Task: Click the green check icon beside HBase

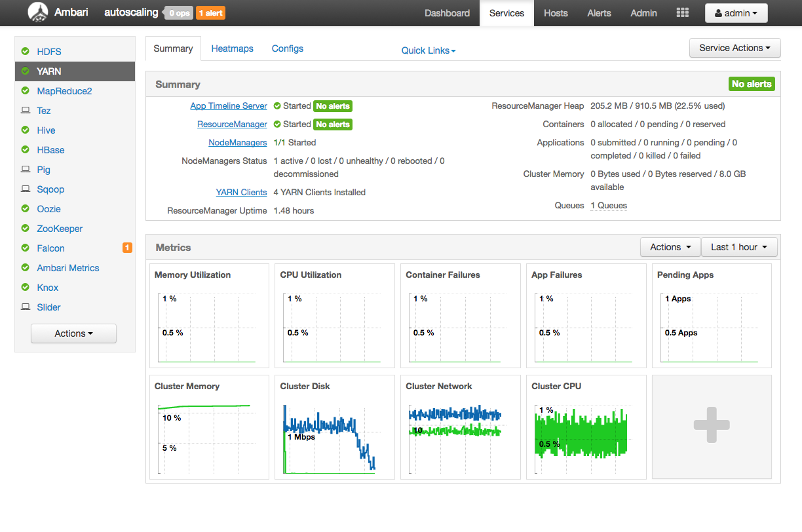Action: 26,149
